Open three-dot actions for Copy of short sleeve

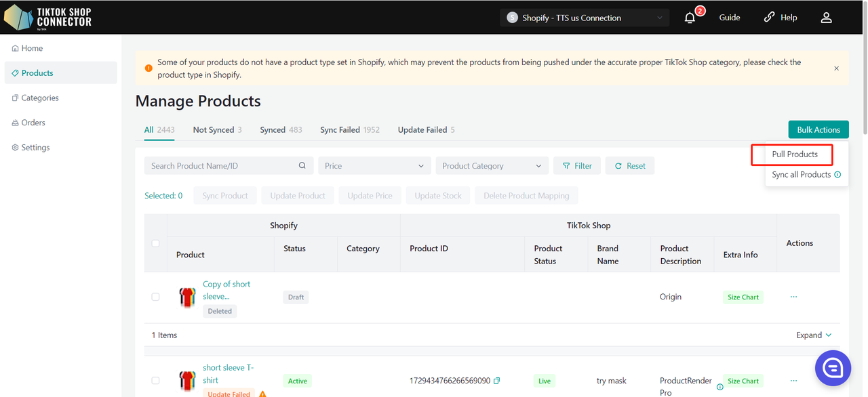click(793, 297)
